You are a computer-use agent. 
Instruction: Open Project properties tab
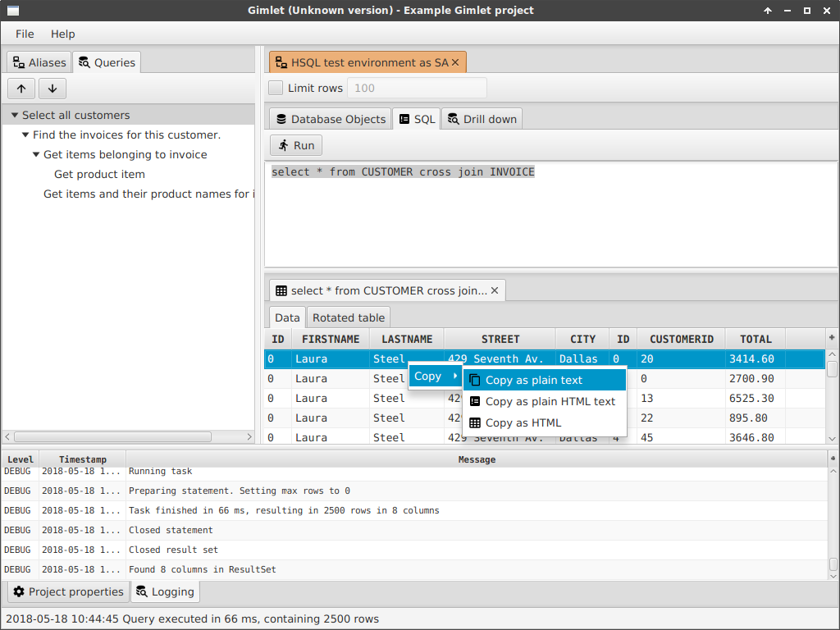69,591
